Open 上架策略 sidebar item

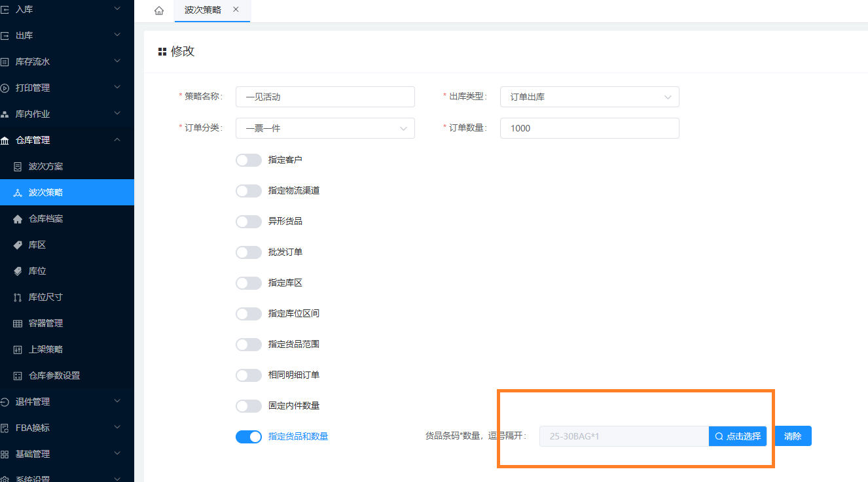[x=46, y=349]
